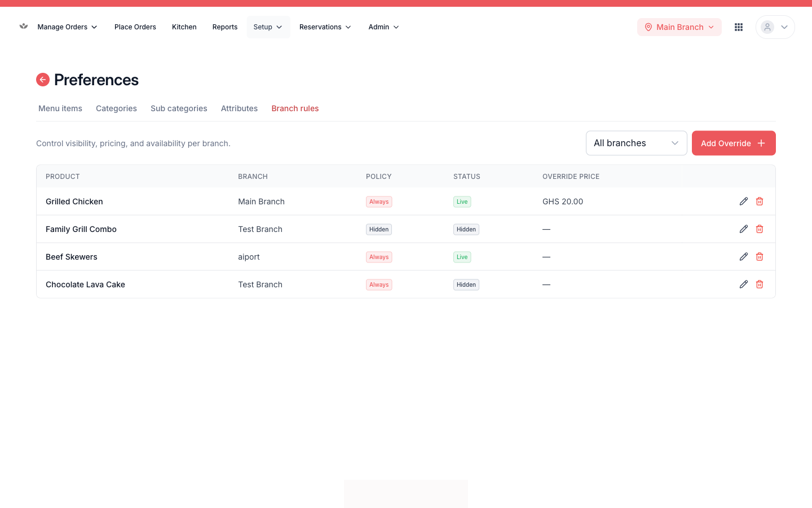Expand the user profile chevron
This screenshot has height=508, width=812.
click(x=784, y=27)
